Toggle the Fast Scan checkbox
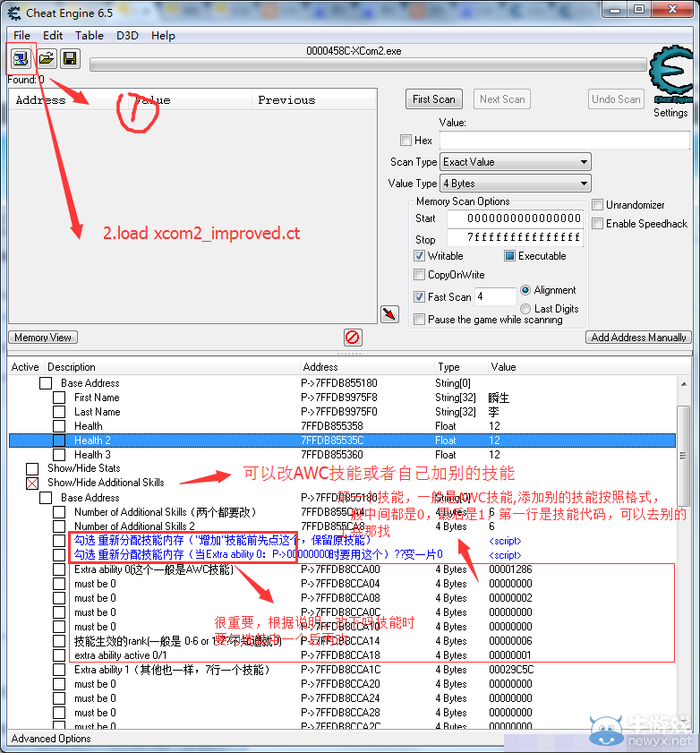This screenshot has width=700, height=753. click(419, 297)
